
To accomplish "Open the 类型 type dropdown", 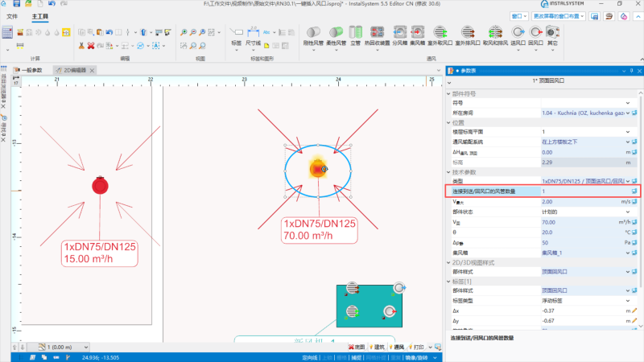I will tap(628, 181).
